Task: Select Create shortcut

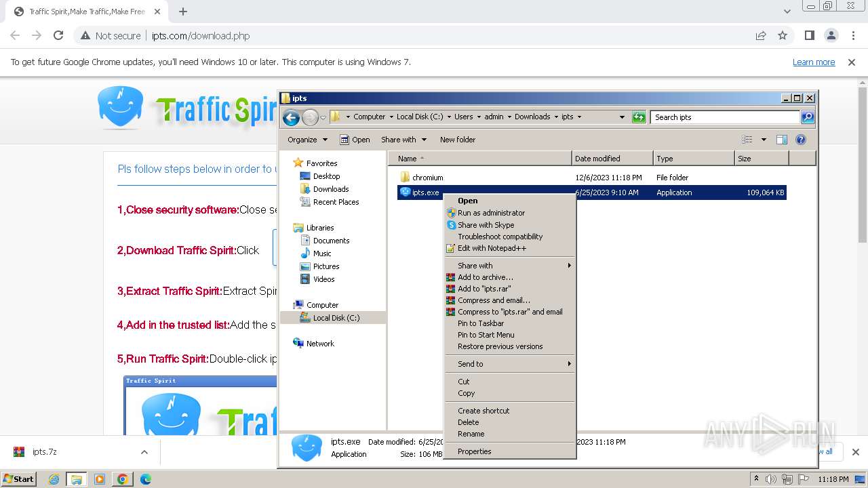Action: (x=510, y=411)
